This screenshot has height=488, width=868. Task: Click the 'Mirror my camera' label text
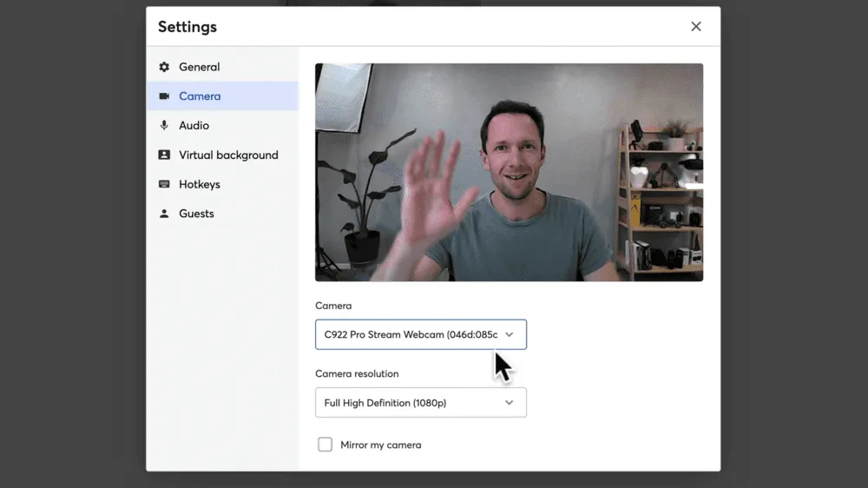pos(380,445)
